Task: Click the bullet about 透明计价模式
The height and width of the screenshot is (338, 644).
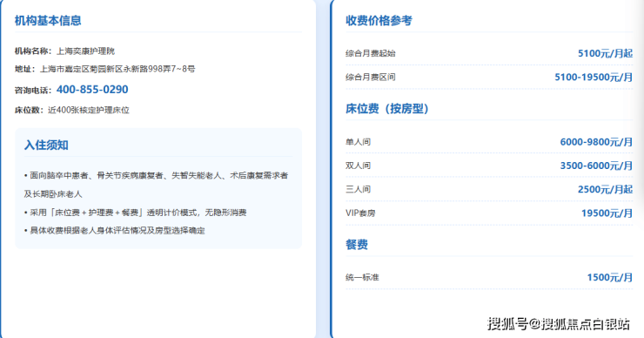Action: pyautogui.click(x=136, y=213)
